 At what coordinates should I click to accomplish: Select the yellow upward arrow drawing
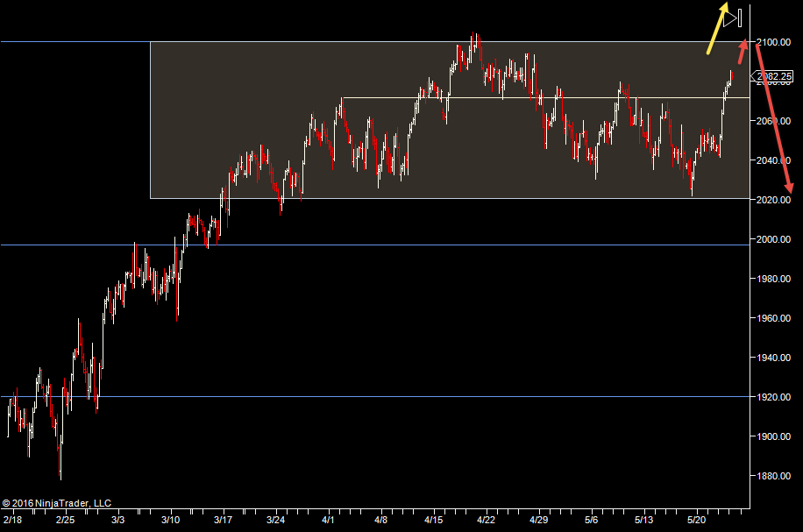tap(718, 28)
